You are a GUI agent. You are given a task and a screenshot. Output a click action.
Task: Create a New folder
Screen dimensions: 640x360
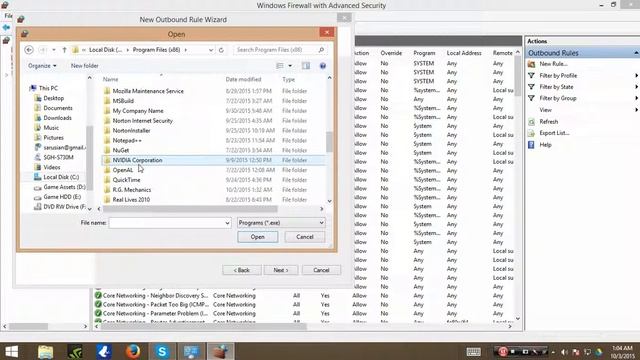pos(84,66)
